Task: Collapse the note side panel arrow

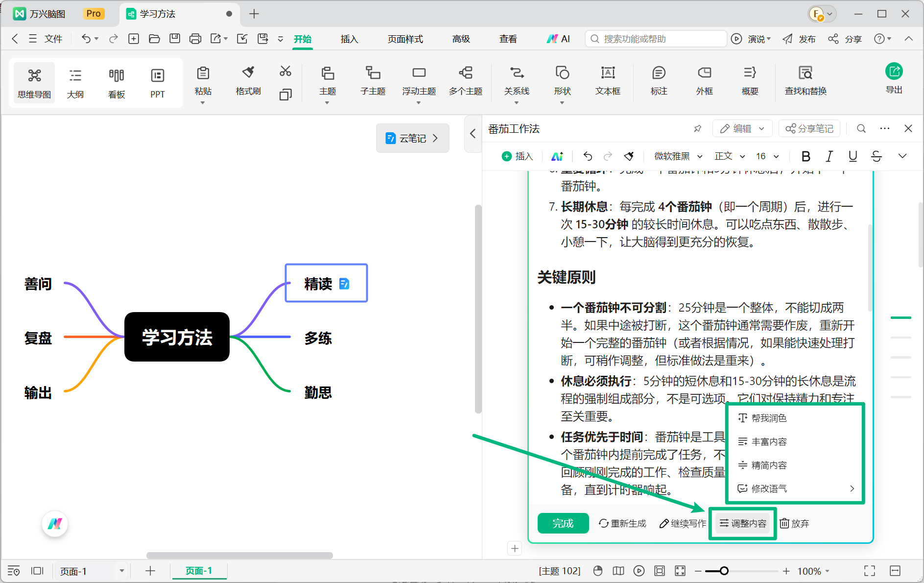Action: pyautogui.click(x=473, y=133)
